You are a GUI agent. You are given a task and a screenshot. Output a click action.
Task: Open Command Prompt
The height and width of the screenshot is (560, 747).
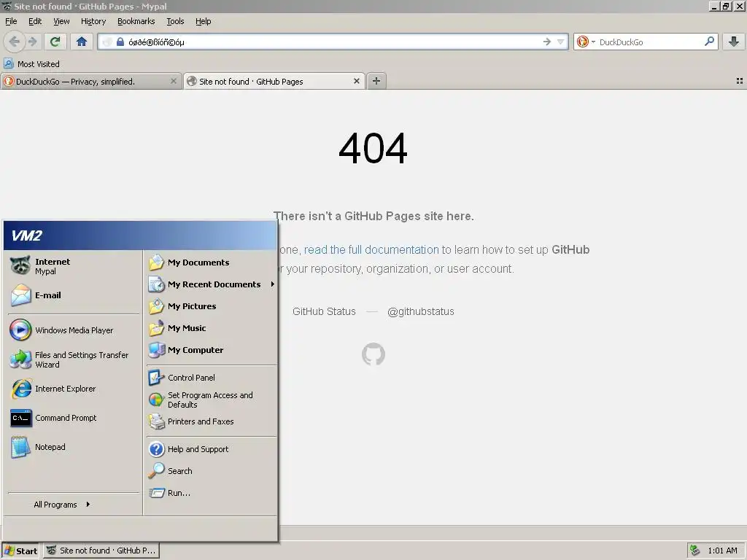tap(74, 418)
